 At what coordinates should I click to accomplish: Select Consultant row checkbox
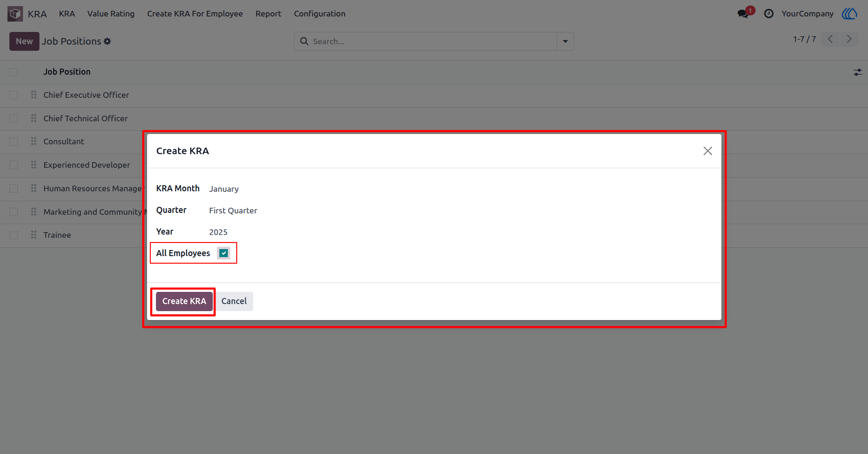coord(14,141)
